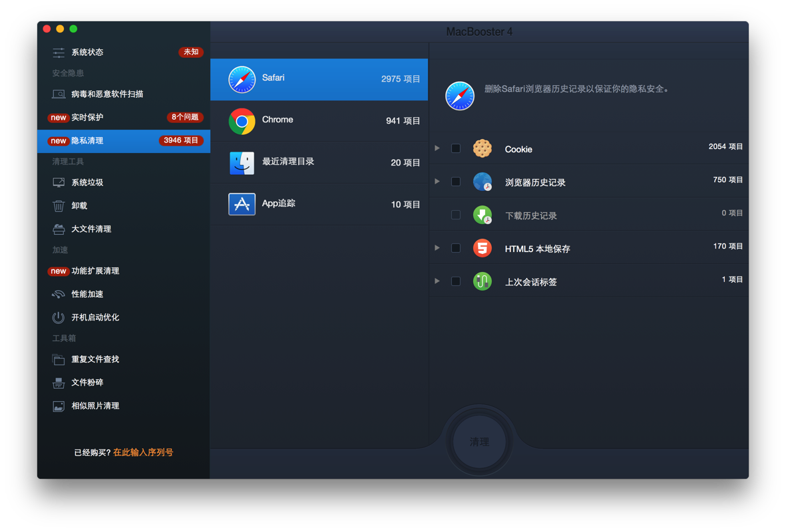
Task: Click the 卸载 trash can icon
Action: click(x=58, y=206)
